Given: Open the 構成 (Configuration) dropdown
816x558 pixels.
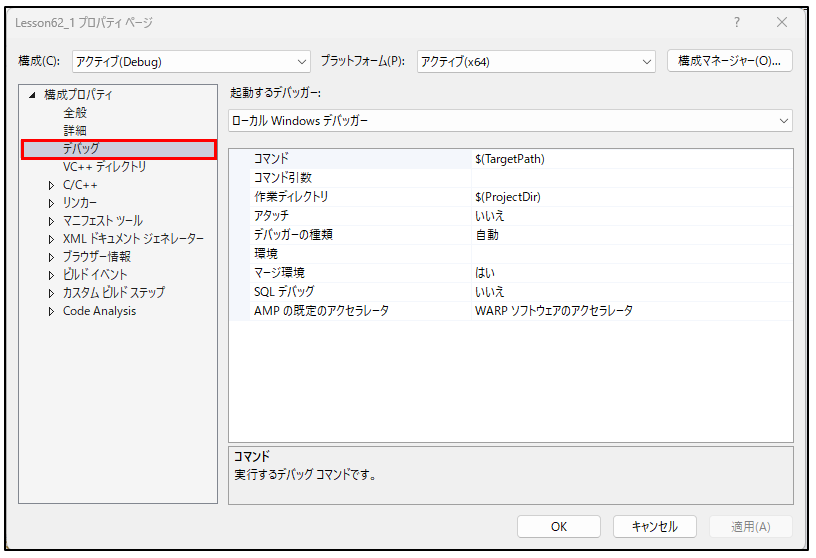Looking at the screenshot, I should pyautogui.click(x=190, y=62).
